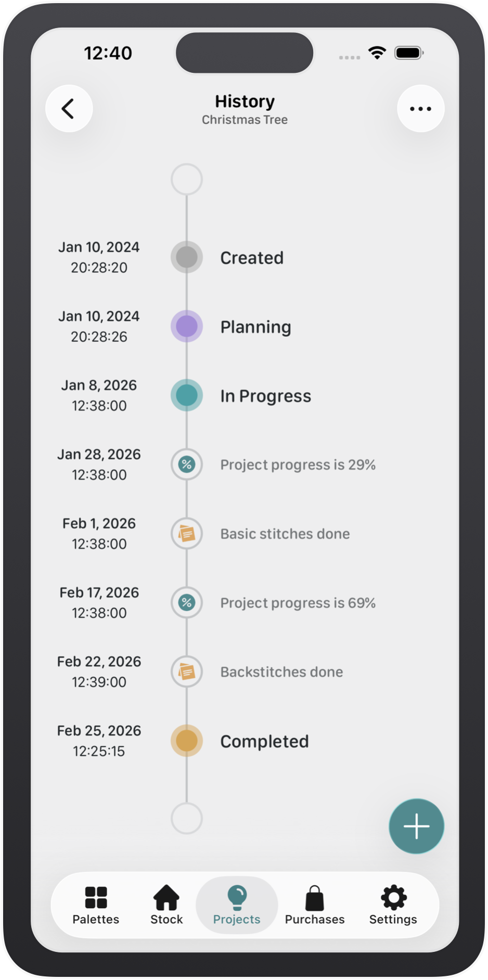Select the purple Planning status dot
This screenshot has height=980, width=488.
click(x=186, y=326)
